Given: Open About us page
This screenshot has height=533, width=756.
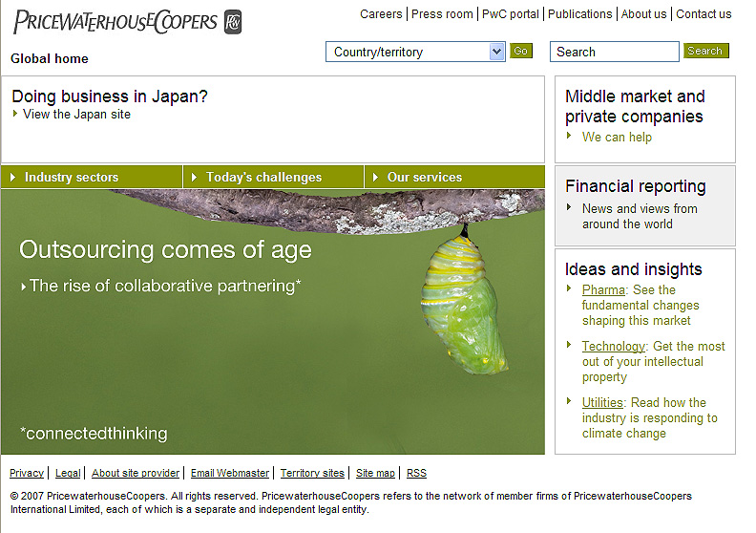Looking at the screenshot, I should tap(643, 14).
